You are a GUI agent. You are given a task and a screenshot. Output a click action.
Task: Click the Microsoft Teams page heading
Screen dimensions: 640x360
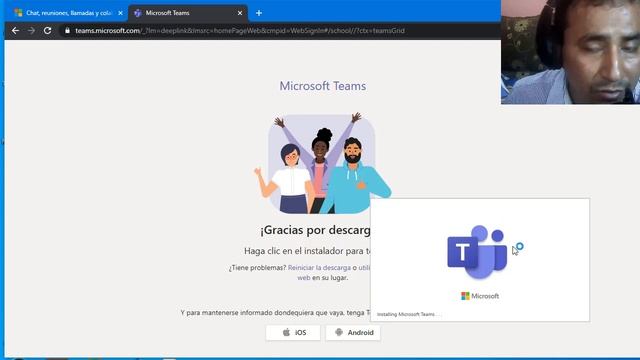point(322,86)
